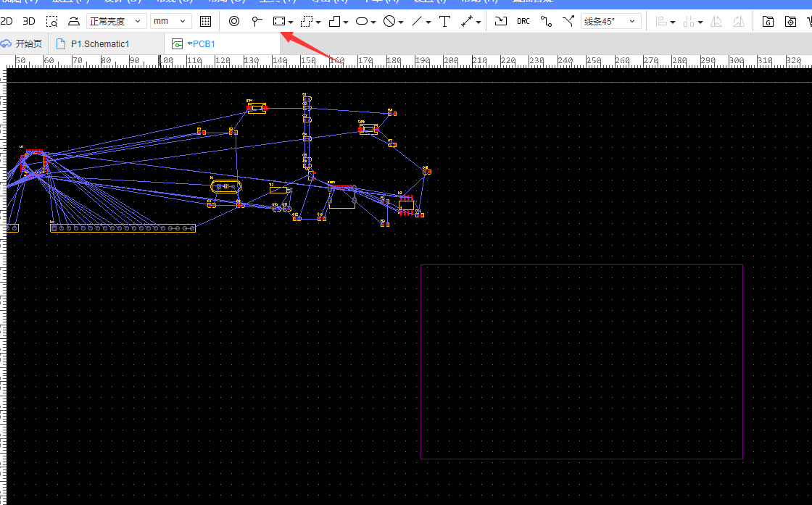
Task: Open the dimension measure tool
Action: pyautogui.click(x=467, y=22)
